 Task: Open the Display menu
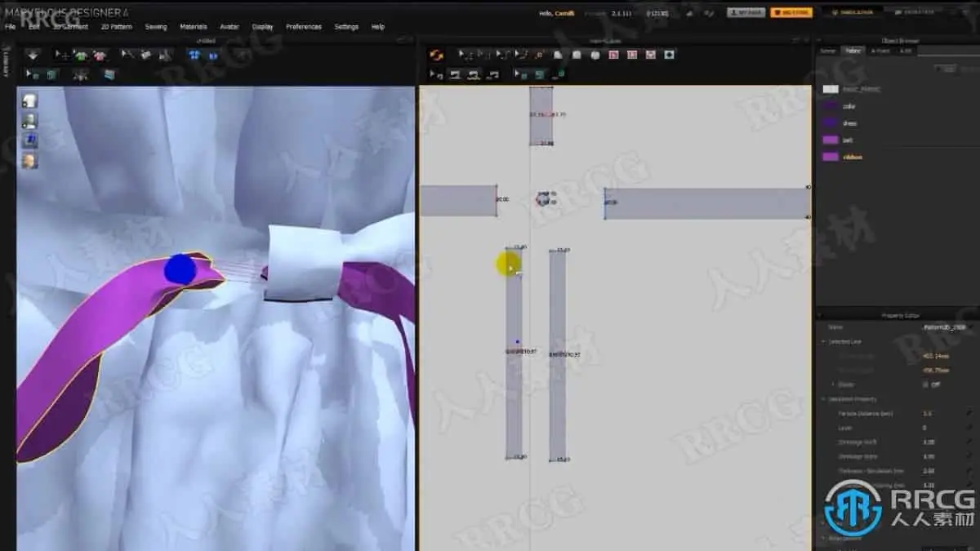tap(263, 27)
